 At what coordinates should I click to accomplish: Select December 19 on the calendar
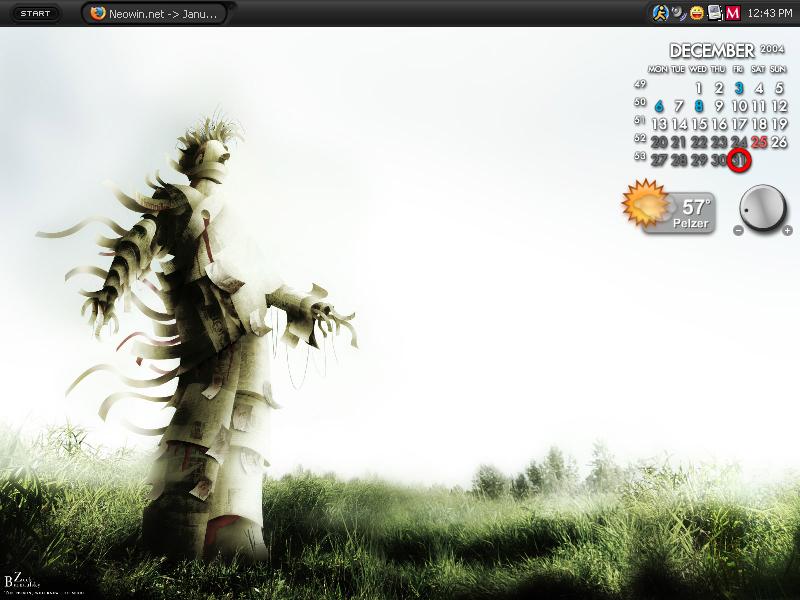tap(779, 124)
